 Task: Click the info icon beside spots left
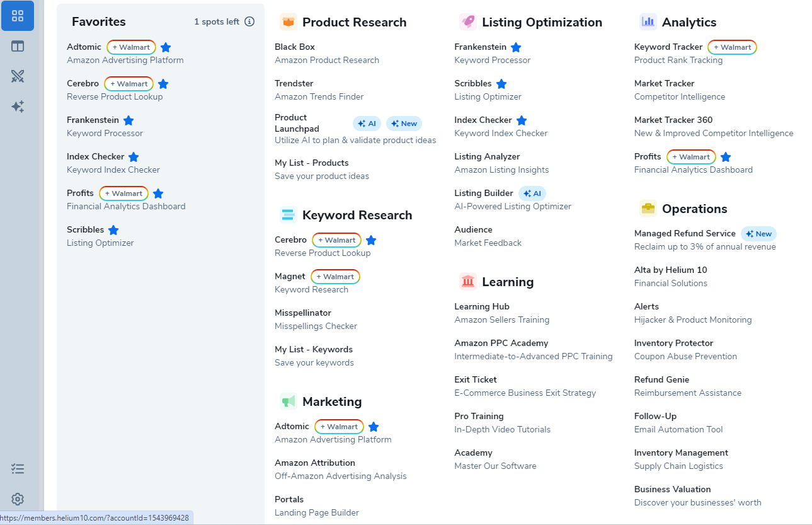249,21
